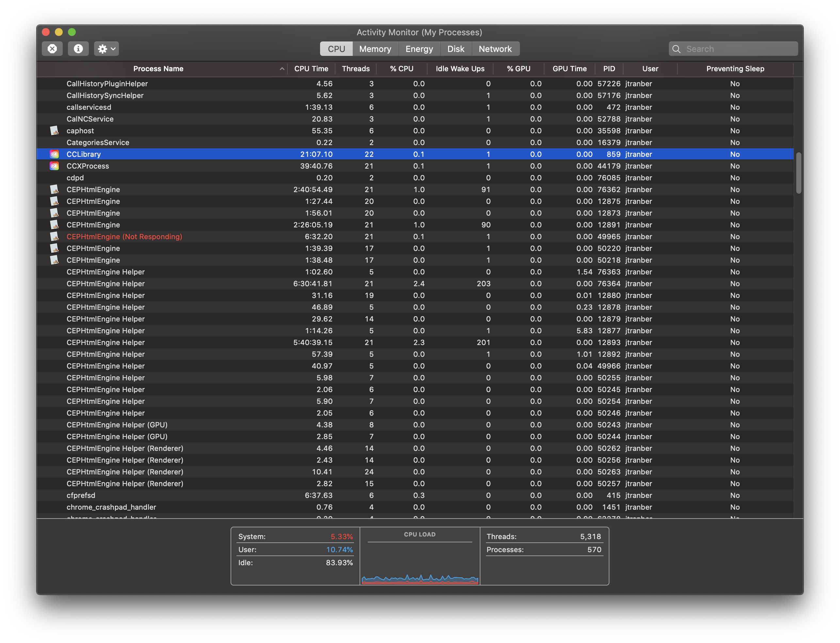Select CEPHtmlEngine Not Responding process
840x643 pixels.
(125, 237)
